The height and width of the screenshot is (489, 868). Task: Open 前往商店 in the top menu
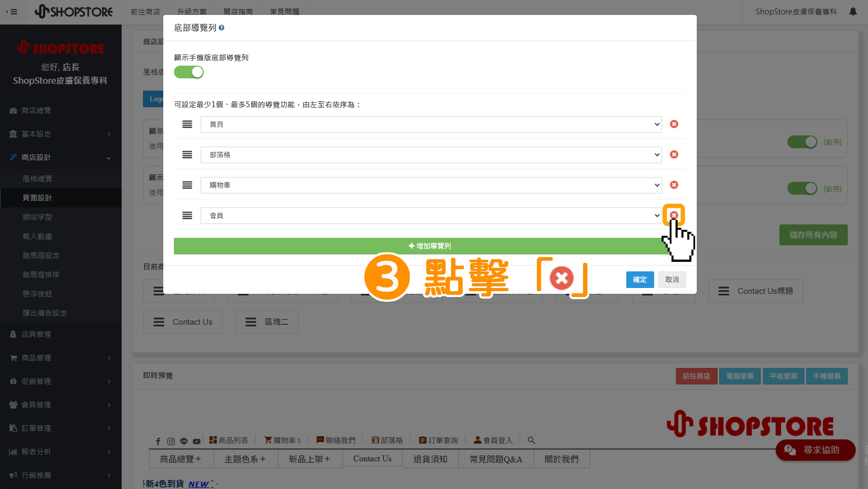(146, 12)
